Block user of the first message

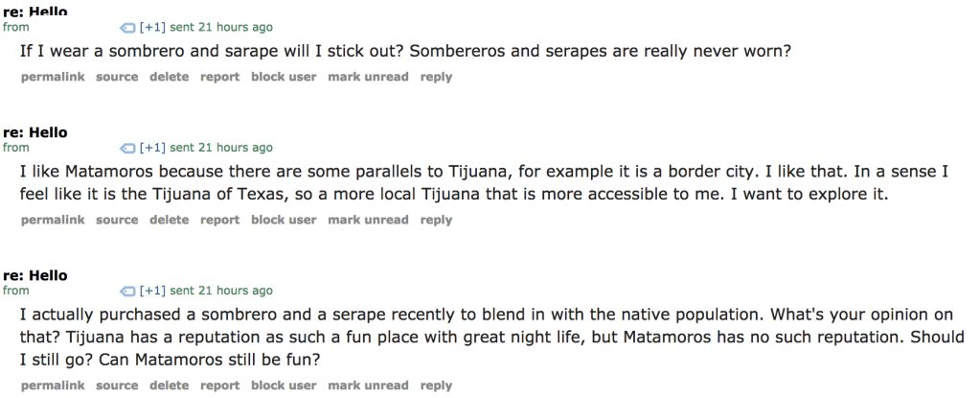(284, 77)
